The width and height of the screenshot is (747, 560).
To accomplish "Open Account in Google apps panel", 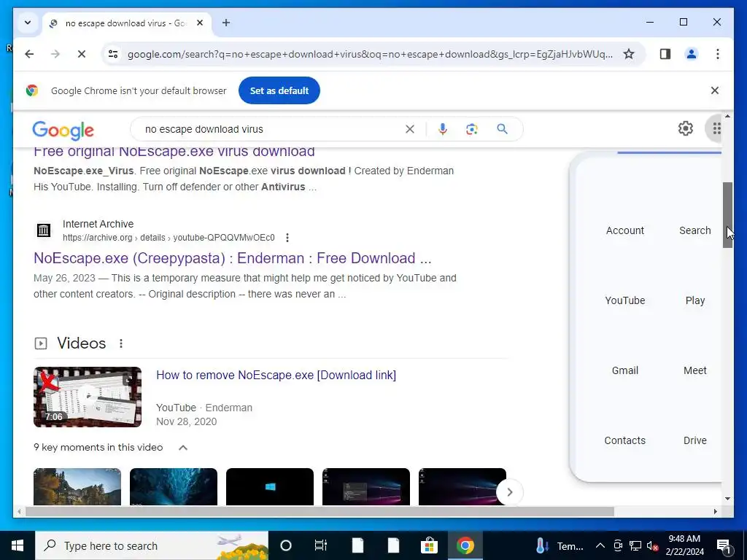I will pos(624,230).
